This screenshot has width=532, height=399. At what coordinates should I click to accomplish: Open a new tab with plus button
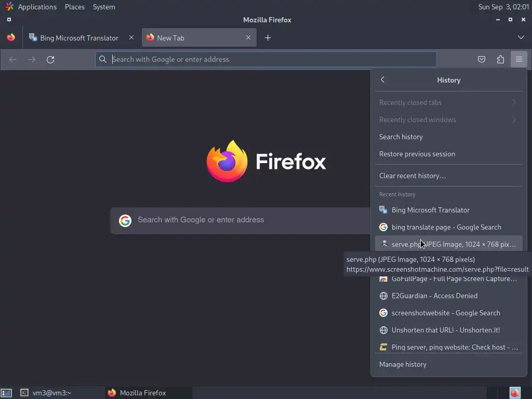[268, 37]
